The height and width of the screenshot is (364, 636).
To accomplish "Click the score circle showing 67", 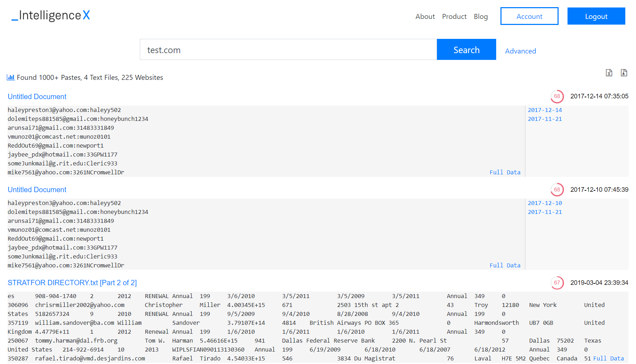I will (x=557, y=283).
